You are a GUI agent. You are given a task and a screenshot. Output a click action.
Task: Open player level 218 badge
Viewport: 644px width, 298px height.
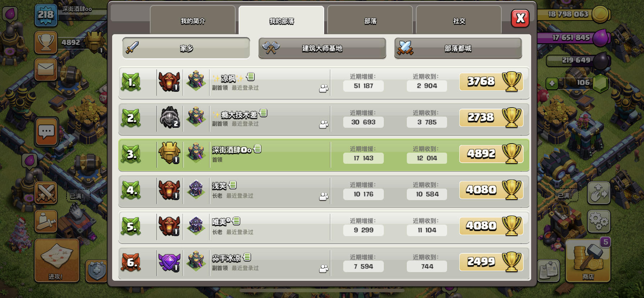point(46,15)
